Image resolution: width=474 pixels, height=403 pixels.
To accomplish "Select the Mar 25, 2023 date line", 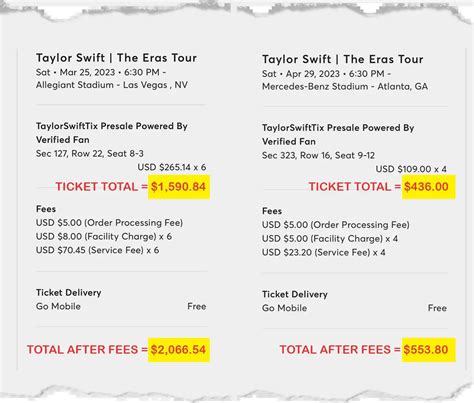I will [x=101, y=72].
